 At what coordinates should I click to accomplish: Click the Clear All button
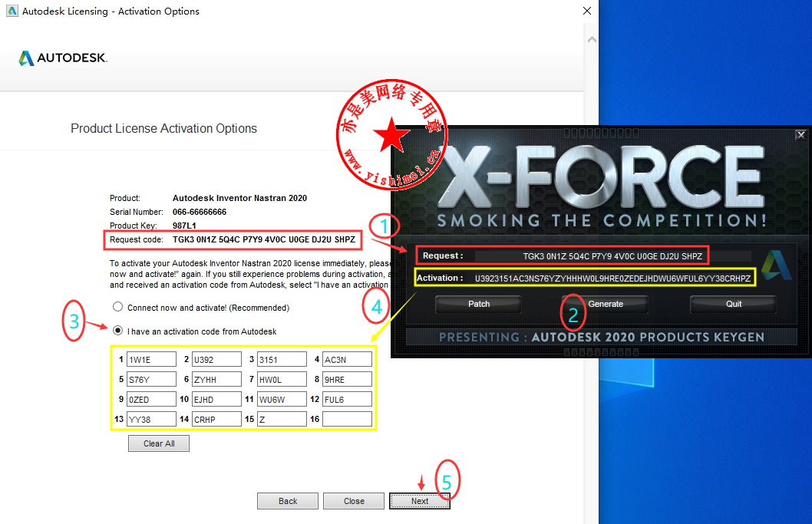[x=159, y=443]
